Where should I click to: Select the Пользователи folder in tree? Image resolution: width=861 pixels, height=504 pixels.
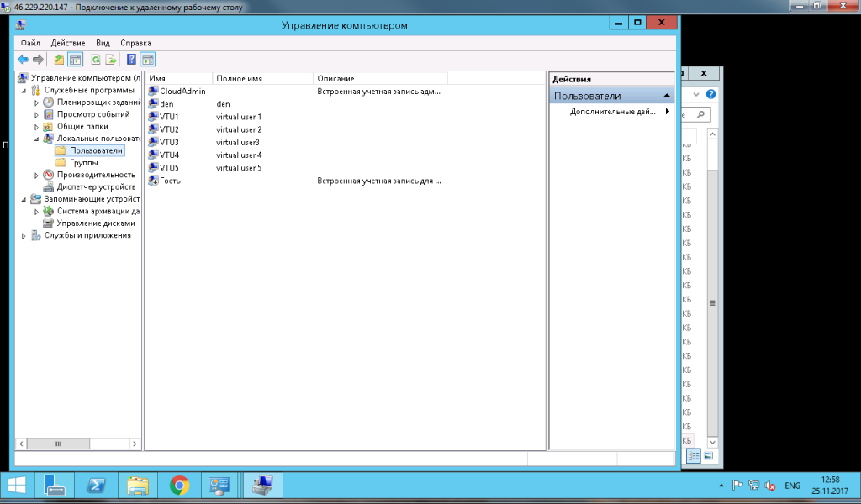pyautogui.click(x=89, y=150)
